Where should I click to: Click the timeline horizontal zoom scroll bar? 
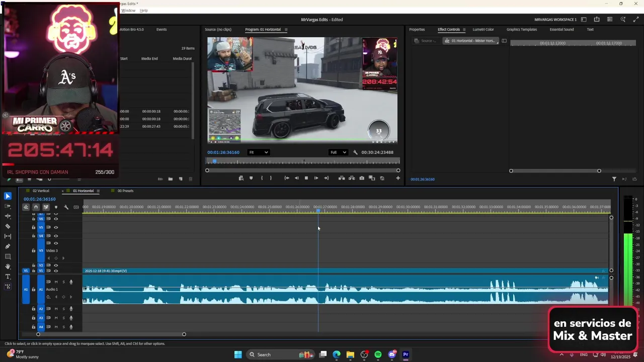coord(111,334)
